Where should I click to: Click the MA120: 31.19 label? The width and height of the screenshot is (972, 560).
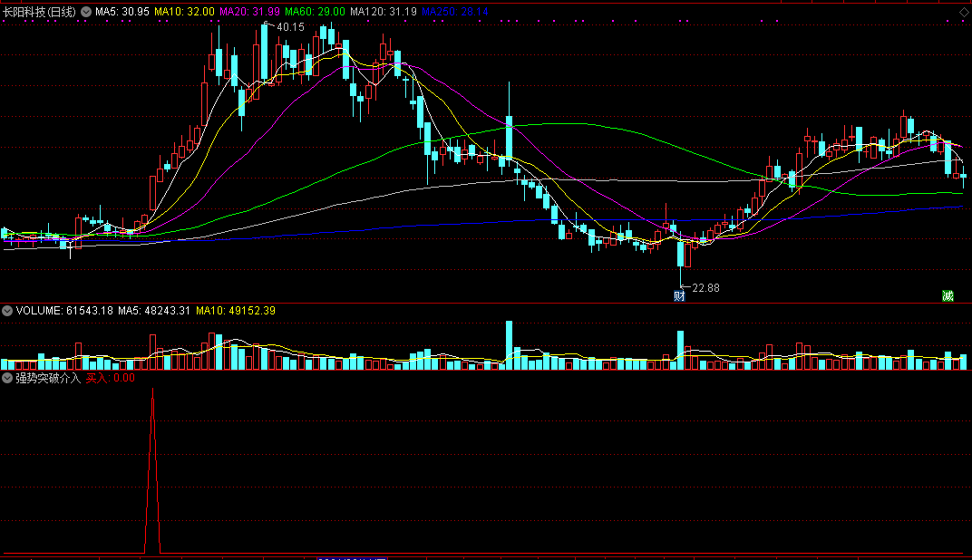pyautogui.click(x=384, y=12)
